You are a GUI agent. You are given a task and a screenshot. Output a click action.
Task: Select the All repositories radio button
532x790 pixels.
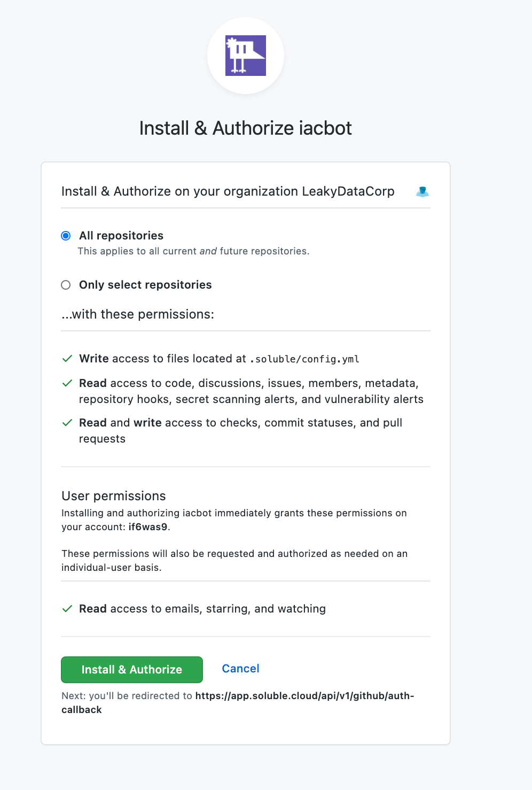[x=66, y=236]
